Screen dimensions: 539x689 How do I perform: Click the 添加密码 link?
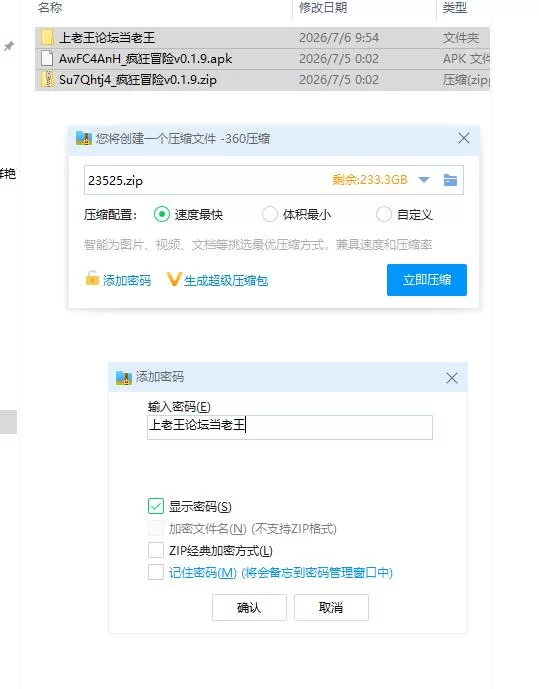tap(127, 280)
